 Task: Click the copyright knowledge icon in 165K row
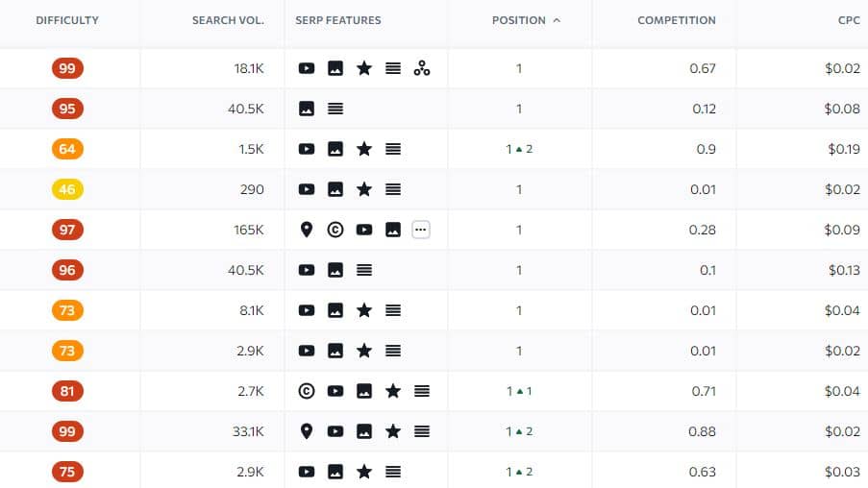pyautogui.click(x=335, y=230)
